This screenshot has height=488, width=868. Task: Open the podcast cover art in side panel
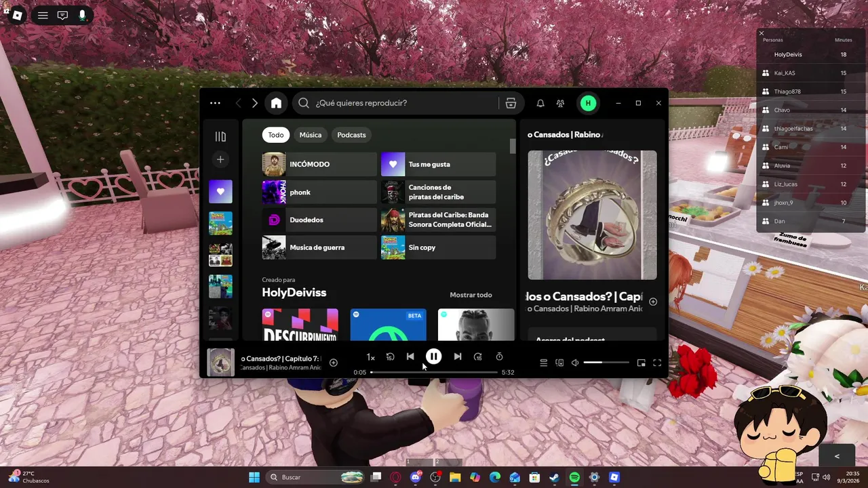(x=592, y=215)
